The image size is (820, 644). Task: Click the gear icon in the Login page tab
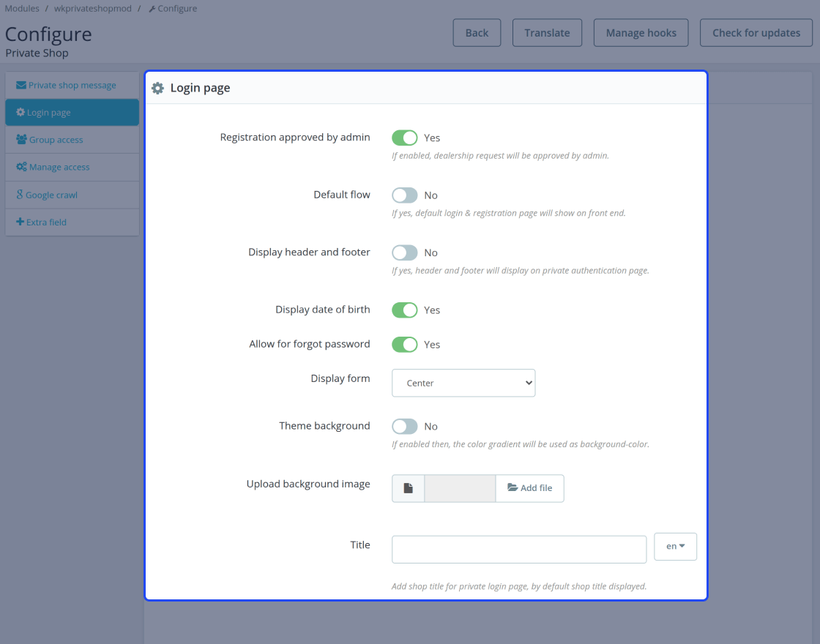(x=20, y=113)
